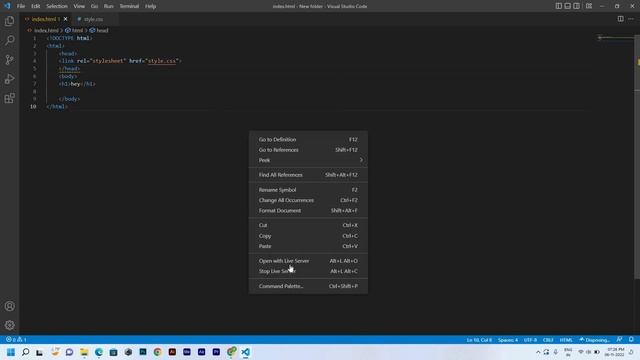Open the Source Control view
640x360 pixels.
9,60
